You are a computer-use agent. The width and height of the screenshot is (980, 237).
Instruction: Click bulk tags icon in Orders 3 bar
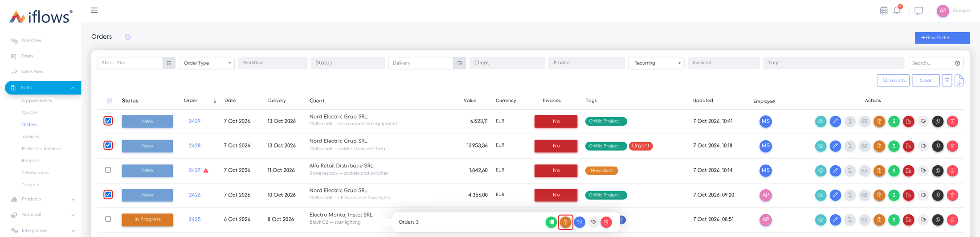tap(593, 222)
